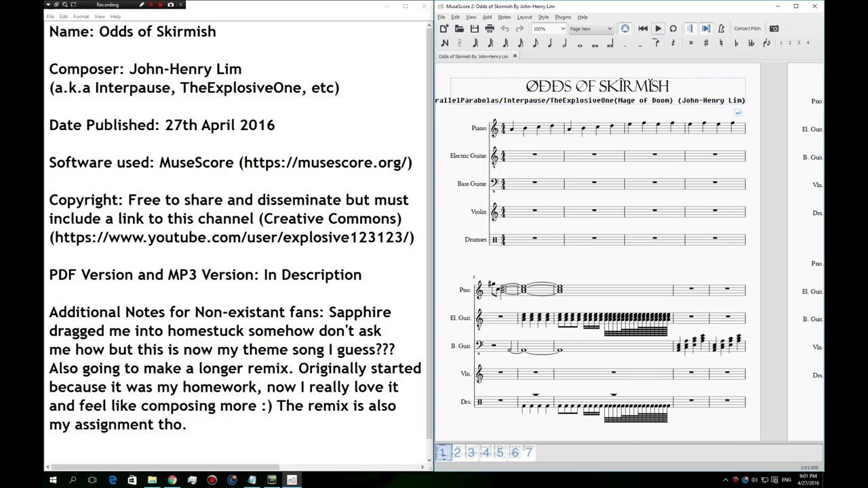Rewind playback to start
The height and width of the screenshot is (488, 868).
[x=643, y=28]
